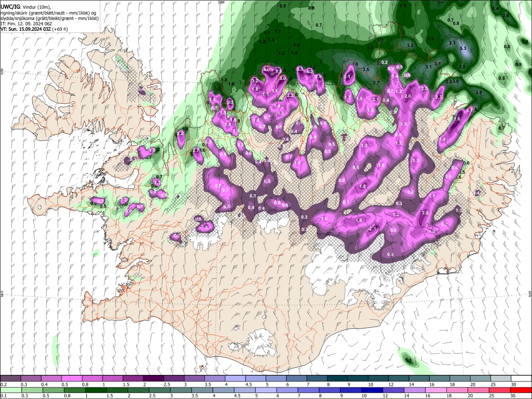Screen dimensions: 532x399
Task: Click the dark plum 0.2–0.3 snow legend swatch
Action: pos(10,378)
